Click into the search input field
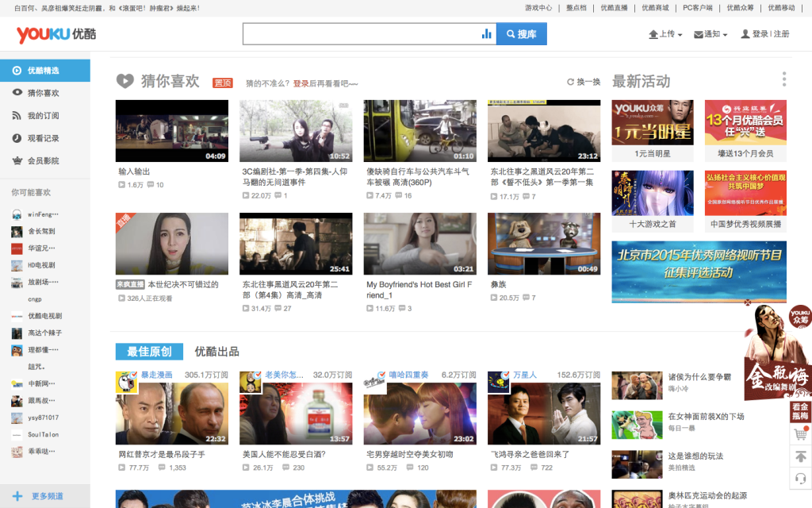 click(362, 34)
